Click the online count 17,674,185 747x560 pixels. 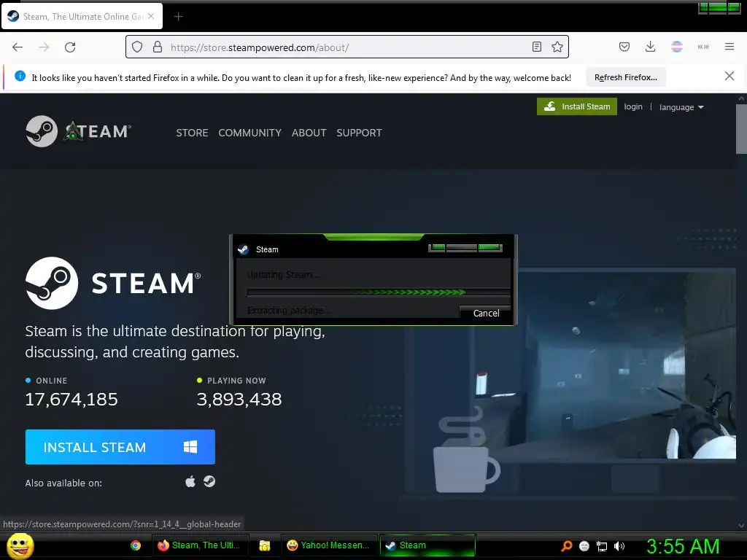coord(71,399)
